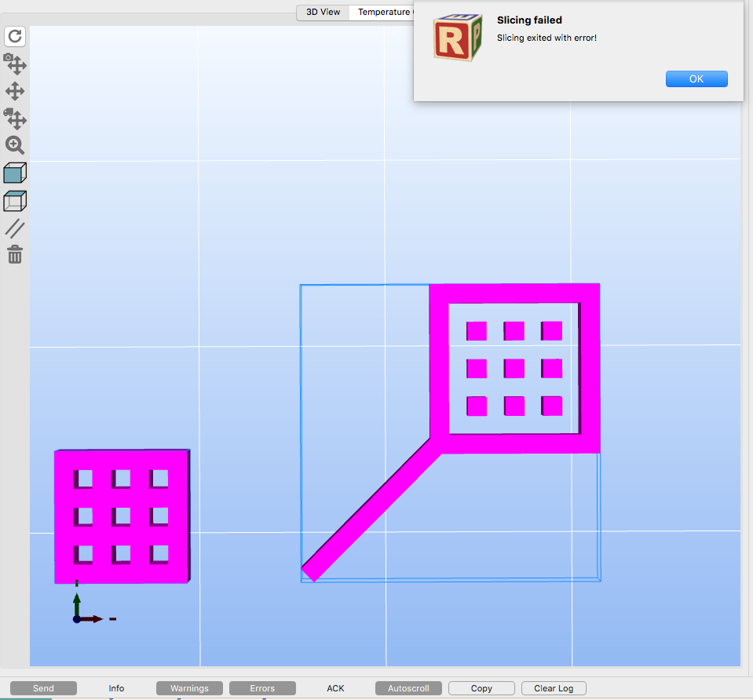This screenshot has width=753, height=700.
Task: Delete selected object with trash icon
Action: [15, 254]
